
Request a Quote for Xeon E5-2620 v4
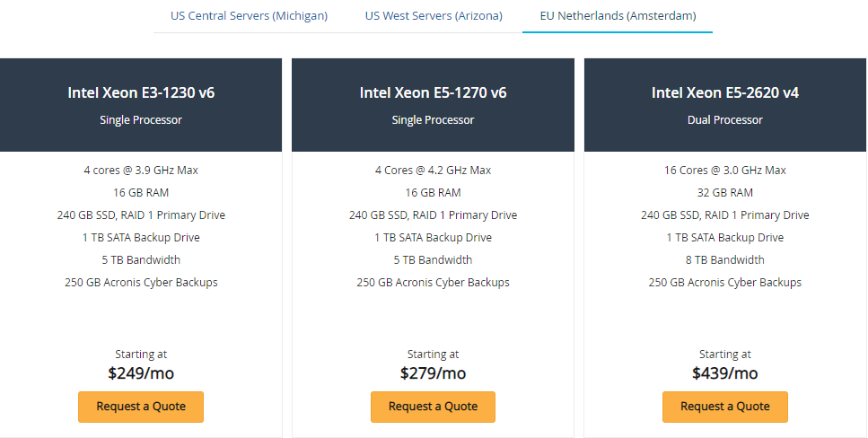click(724, 407)
